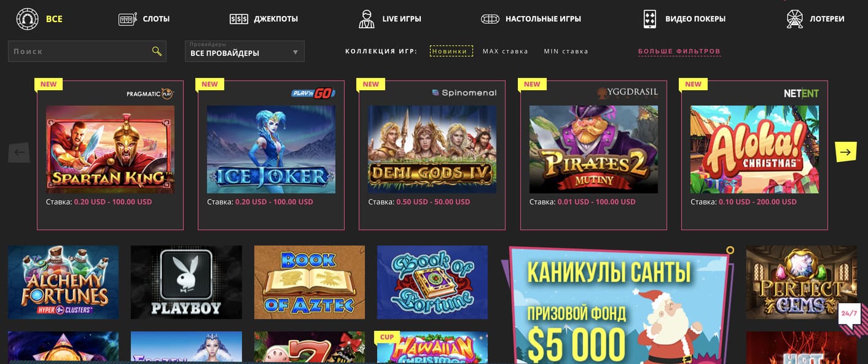Focus the Поиск search field
Viewport: 868px width, 364px height.
tap(87, 51)
